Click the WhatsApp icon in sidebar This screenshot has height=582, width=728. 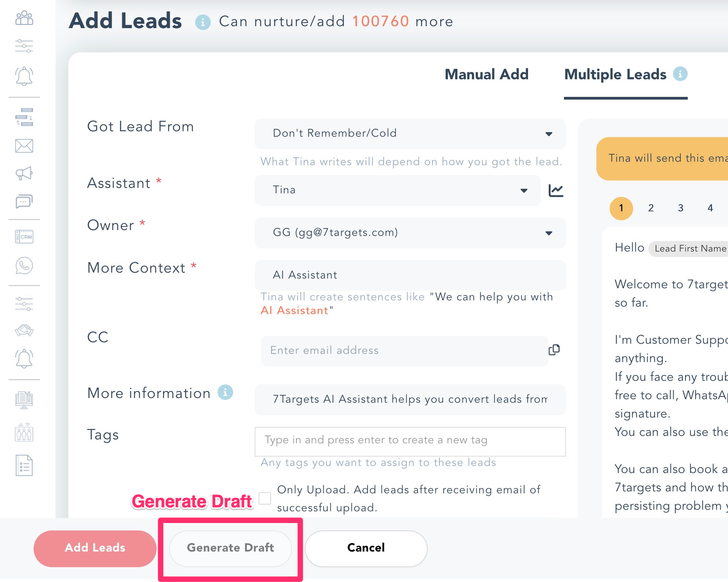(x=24, y=266)
